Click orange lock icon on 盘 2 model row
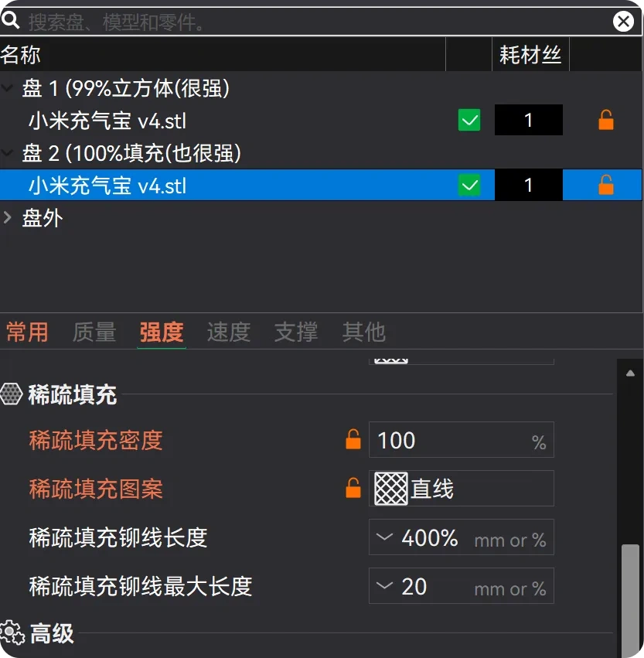Viewport: 644px width, 658px height. pyautogui.click(x=606, y=185)
